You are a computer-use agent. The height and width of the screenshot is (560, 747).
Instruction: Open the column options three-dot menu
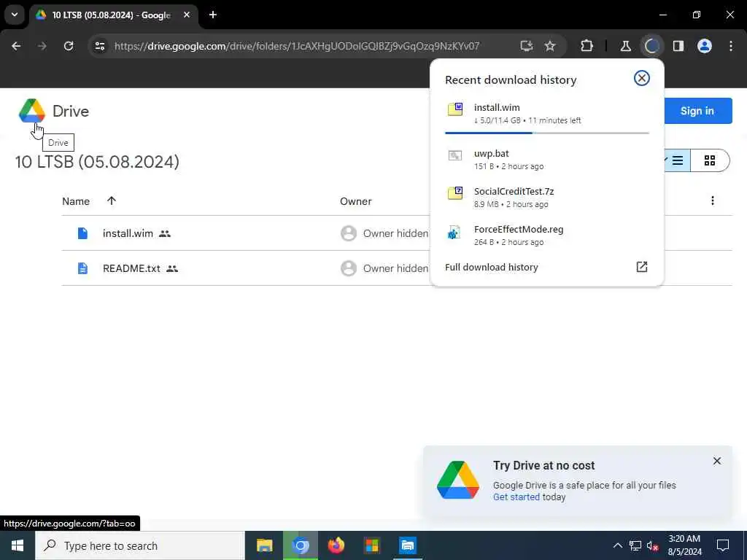tap(713, 201)
